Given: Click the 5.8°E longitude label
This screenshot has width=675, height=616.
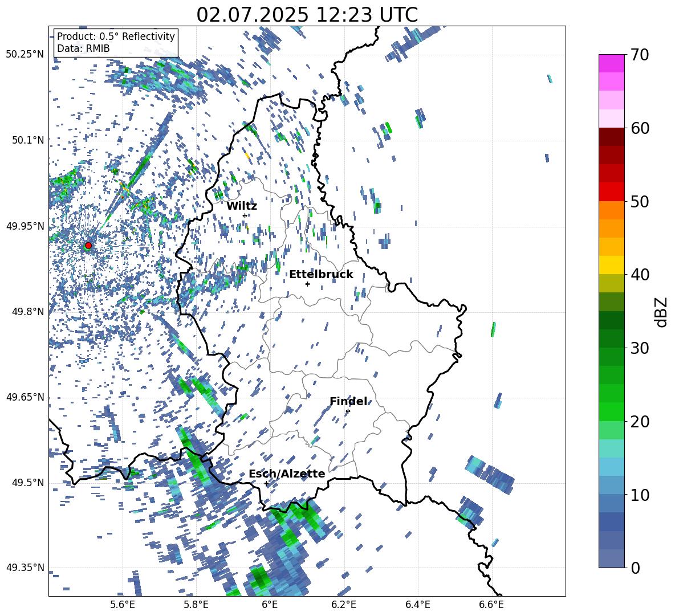Looking at the screenshot, I should [196, 605].
